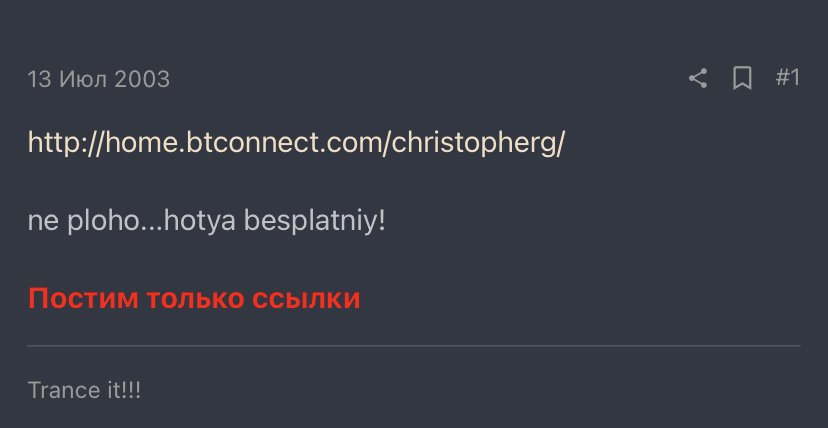Open the post number #1 permalink
This screenshot has height=428, width=828.
787,78
